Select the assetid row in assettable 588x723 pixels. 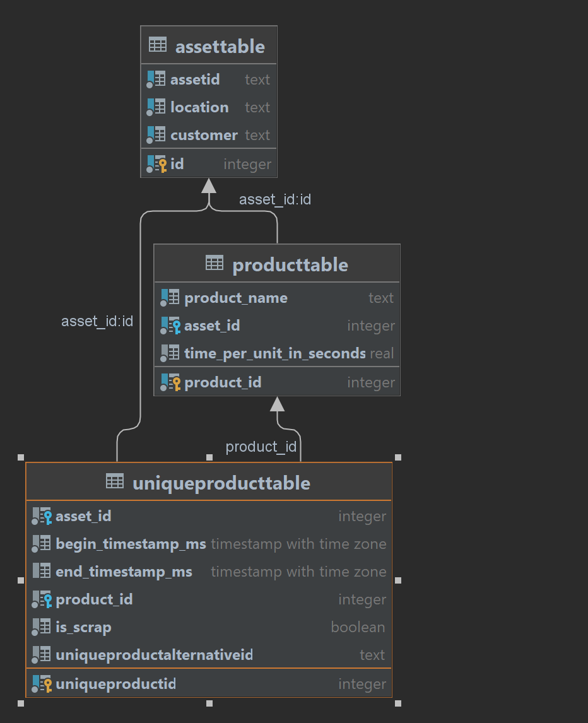pos(194,79)
